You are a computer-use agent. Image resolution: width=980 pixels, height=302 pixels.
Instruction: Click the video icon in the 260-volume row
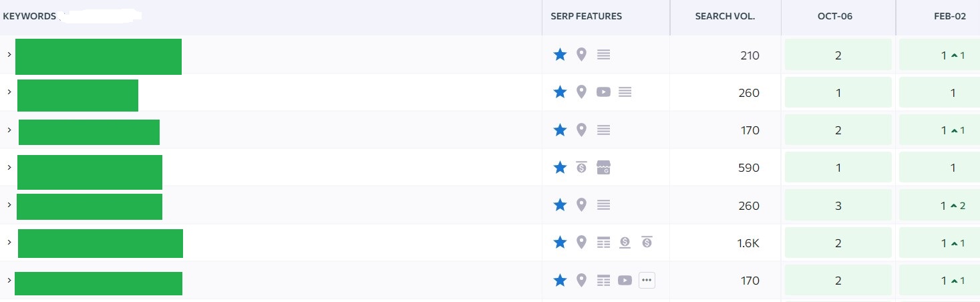point(603,92)
